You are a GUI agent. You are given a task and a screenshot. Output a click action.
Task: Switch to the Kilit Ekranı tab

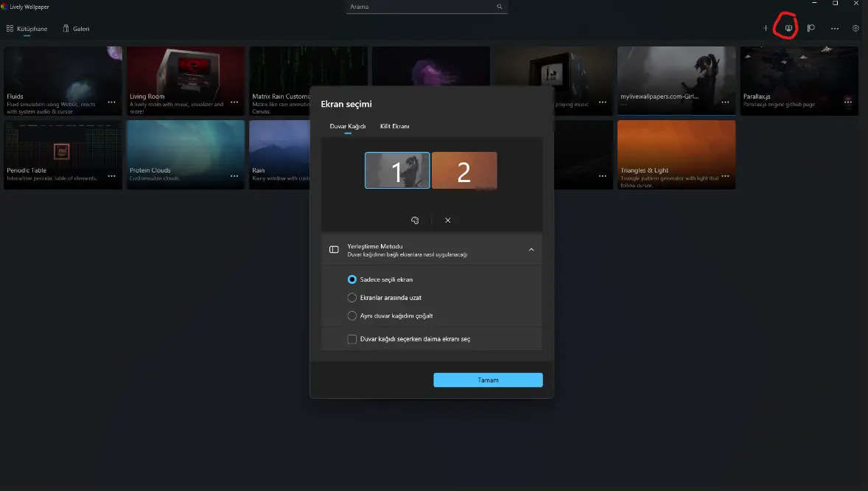(395, 126)
